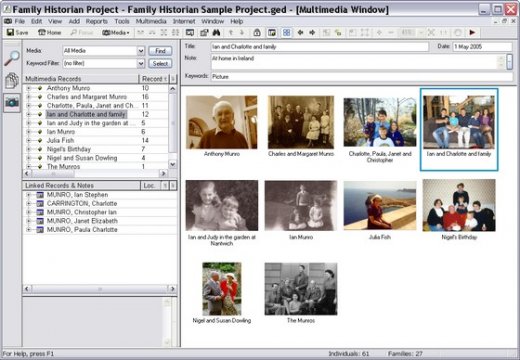The width and height of the screenshot is (520, 360).
Task: Select the Charles and Margaret Munro thumbnail
Action: tap(301, 122)
